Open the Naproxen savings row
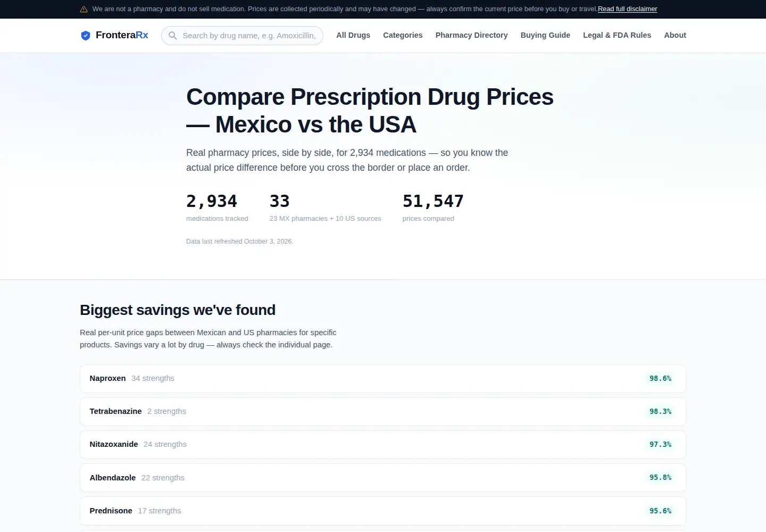This screenshot has width=766, height=532. click(x=383, y=379)
